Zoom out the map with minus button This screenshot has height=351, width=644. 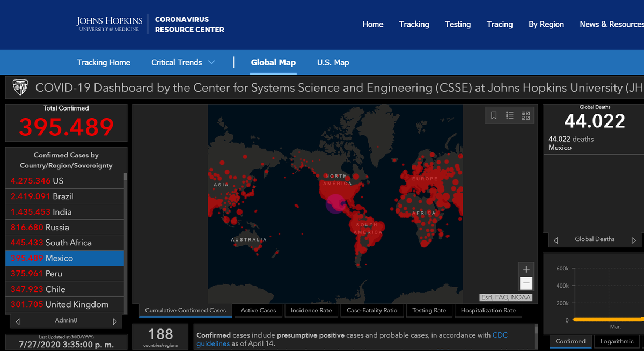[526, 283]
